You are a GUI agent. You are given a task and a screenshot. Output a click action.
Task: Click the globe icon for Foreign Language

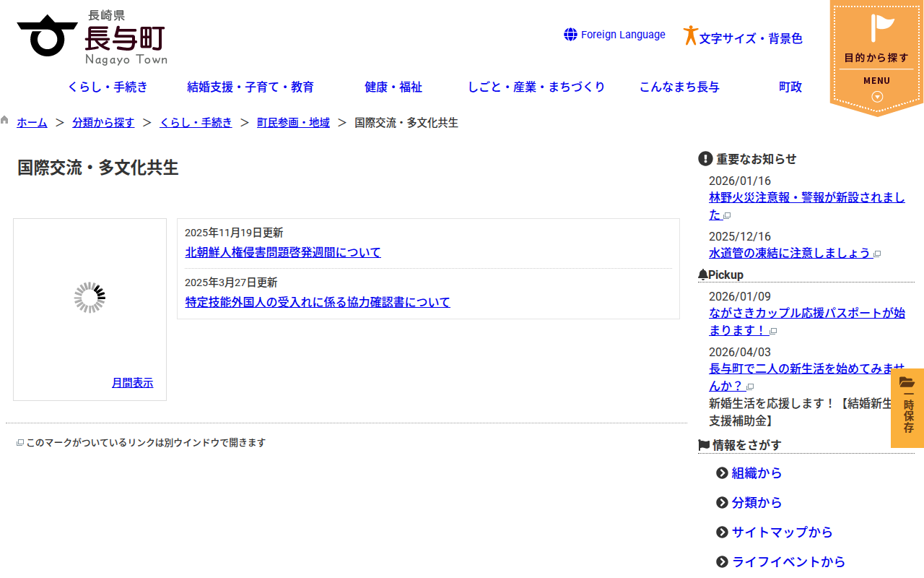[x=570, y=35]
